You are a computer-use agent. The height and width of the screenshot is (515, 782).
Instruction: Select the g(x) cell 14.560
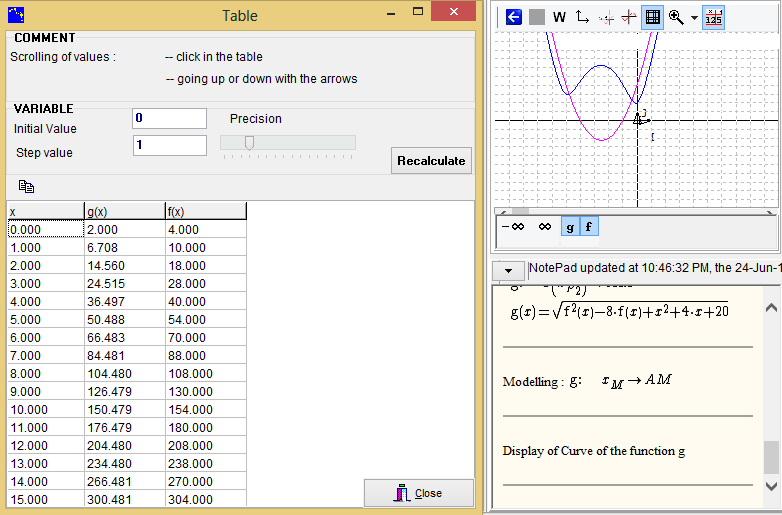pyautogui.click(x=125, y=265)
